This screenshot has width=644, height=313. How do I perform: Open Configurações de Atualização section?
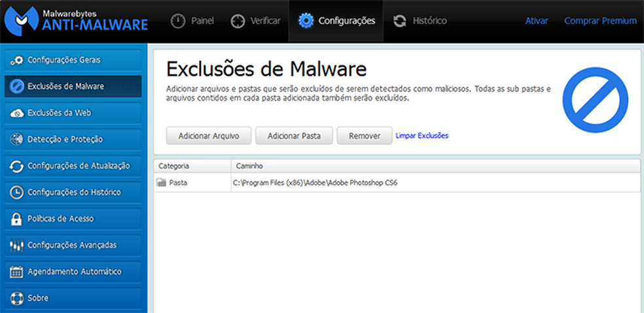click(73, 166)
